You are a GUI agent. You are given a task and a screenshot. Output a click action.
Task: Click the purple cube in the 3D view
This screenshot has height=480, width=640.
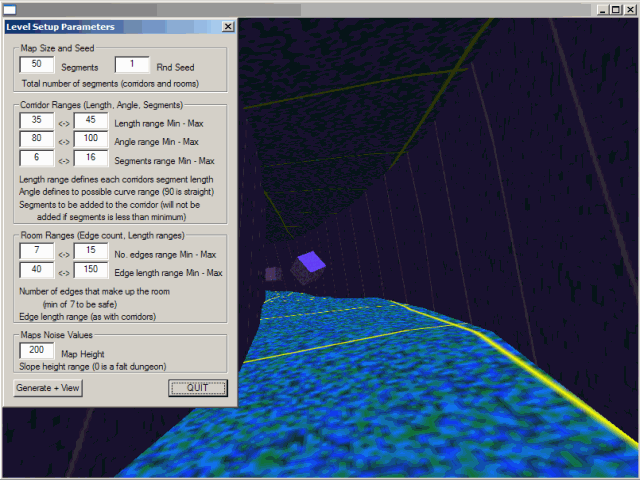[x=308, y=267]
